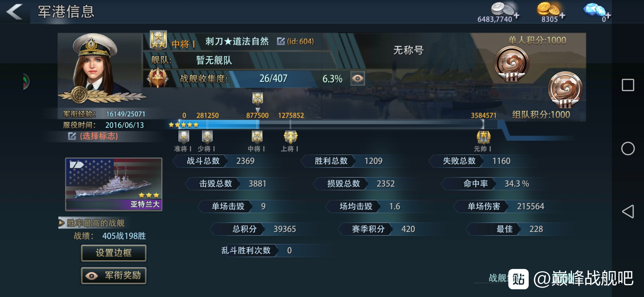Click the rank experience progress bar
The height and width of the screenshot is (297, 644).
(x=333, y=125)
